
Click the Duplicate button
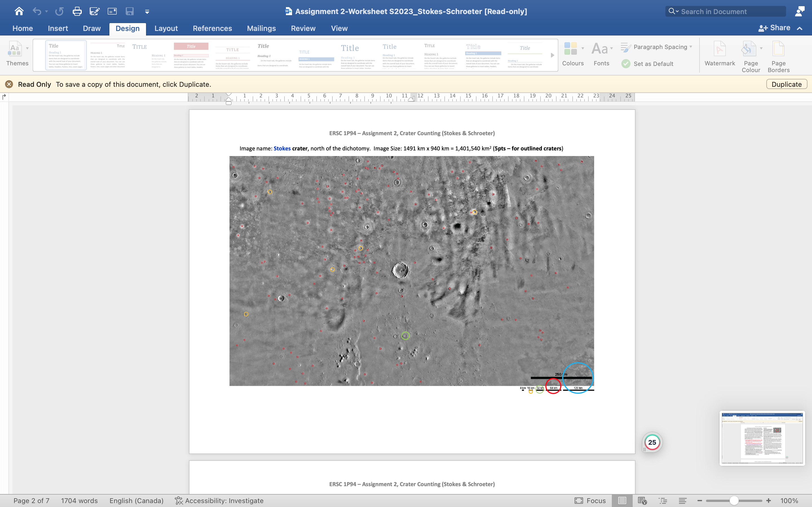[786, 84]
